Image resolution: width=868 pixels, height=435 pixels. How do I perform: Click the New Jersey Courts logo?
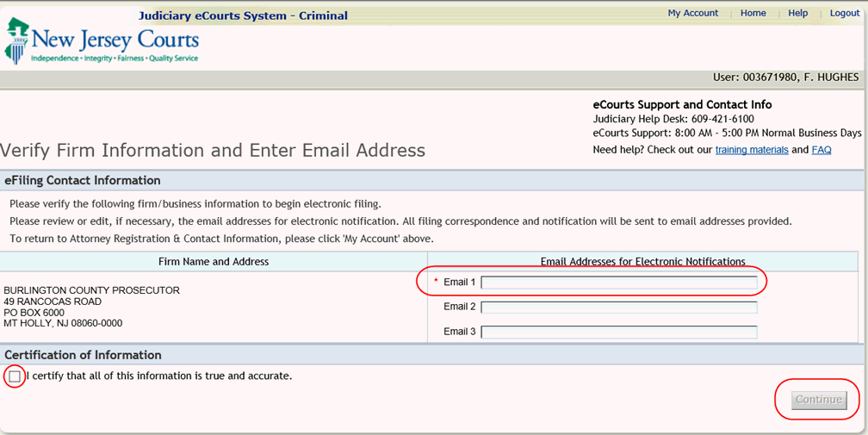[102, 43]
